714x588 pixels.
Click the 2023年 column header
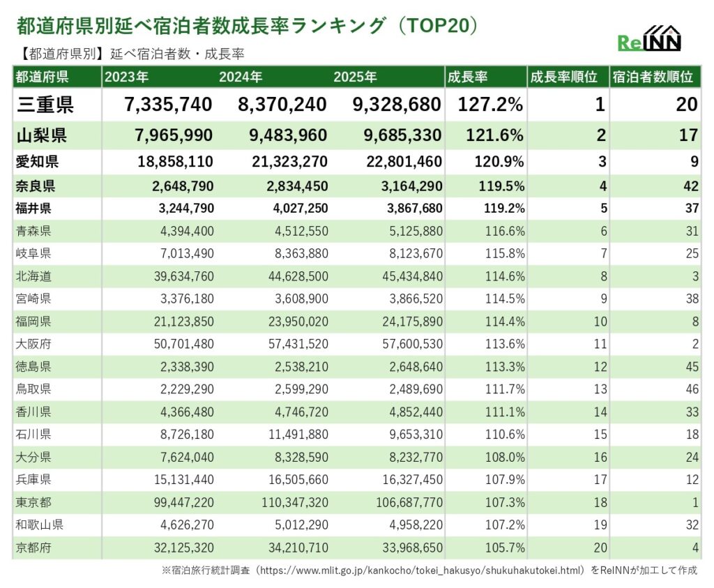127,77
